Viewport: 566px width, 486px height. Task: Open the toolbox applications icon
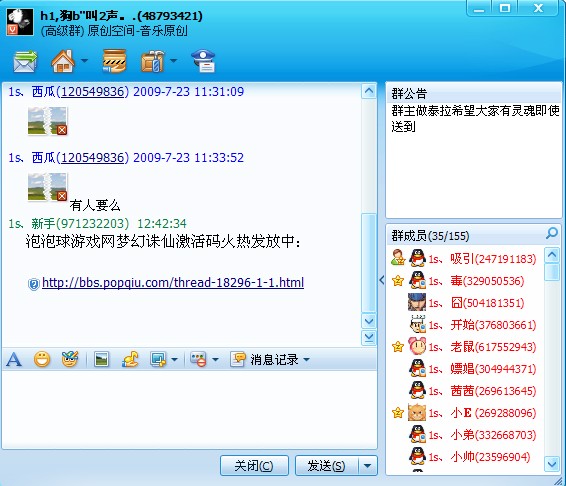click(152, 61)
